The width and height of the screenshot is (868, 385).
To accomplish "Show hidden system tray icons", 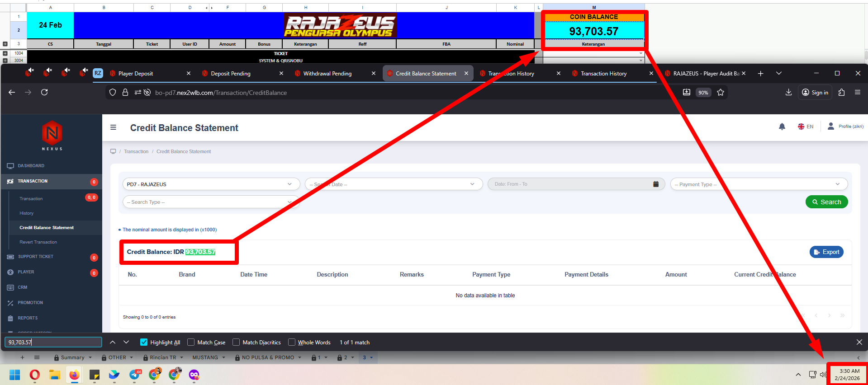I will (798, 375).
